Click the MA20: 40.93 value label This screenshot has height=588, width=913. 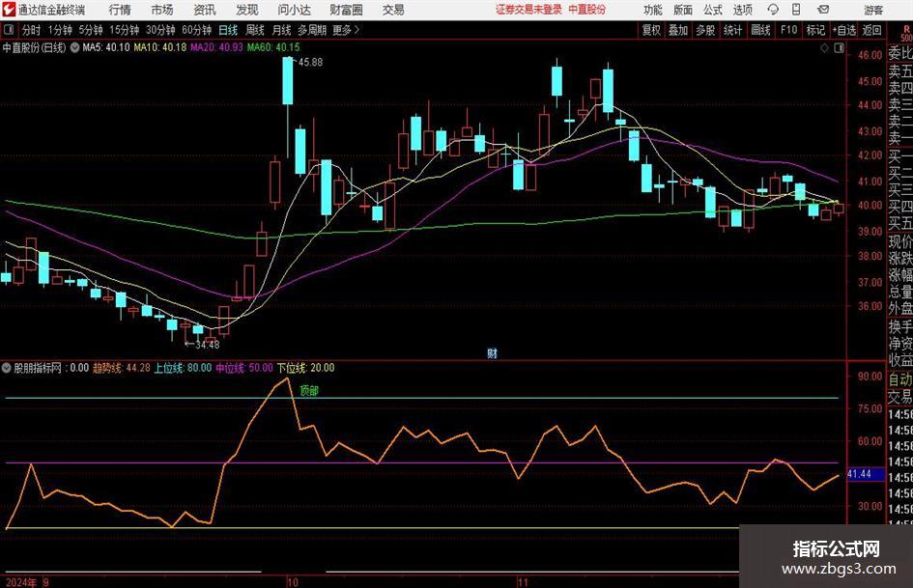[x=216, y=47]
